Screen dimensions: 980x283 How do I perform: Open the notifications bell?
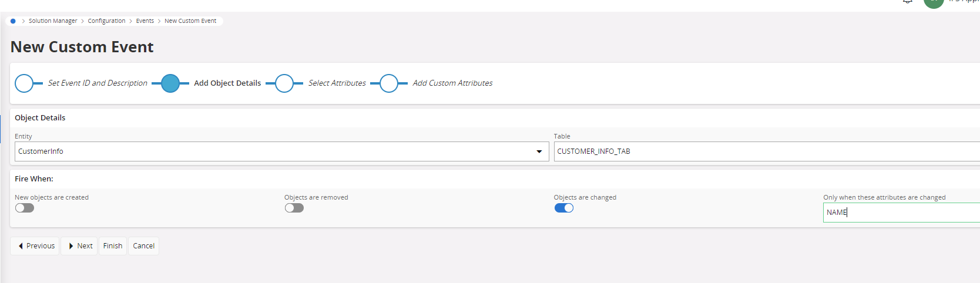pos(908,2)
